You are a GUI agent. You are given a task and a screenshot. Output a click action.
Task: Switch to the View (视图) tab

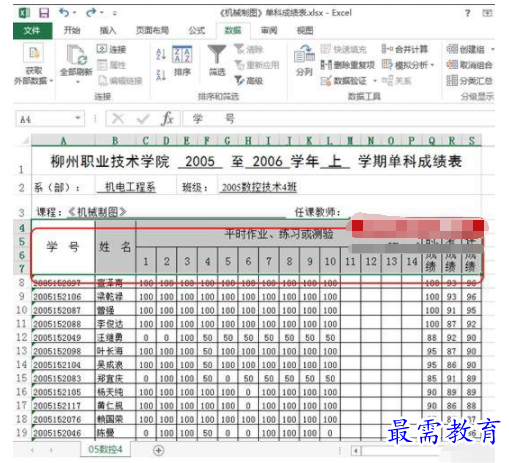pyautogui.click(x=305, y=31)
